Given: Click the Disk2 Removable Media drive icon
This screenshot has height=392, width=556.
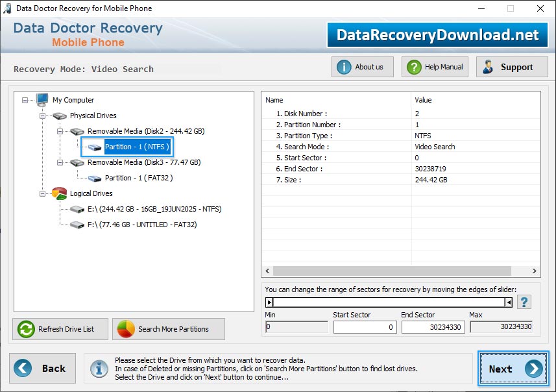Looking at the screenshot, I should click(77, 131).
